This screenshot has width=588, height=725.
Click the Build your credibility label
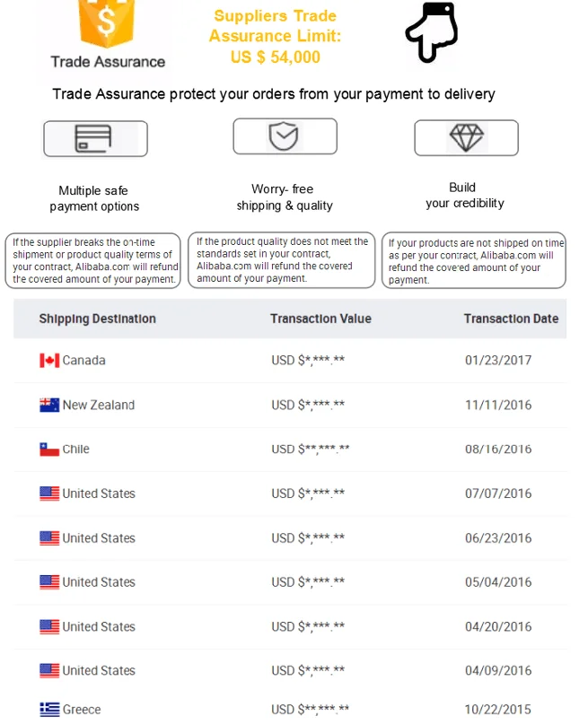464,196
